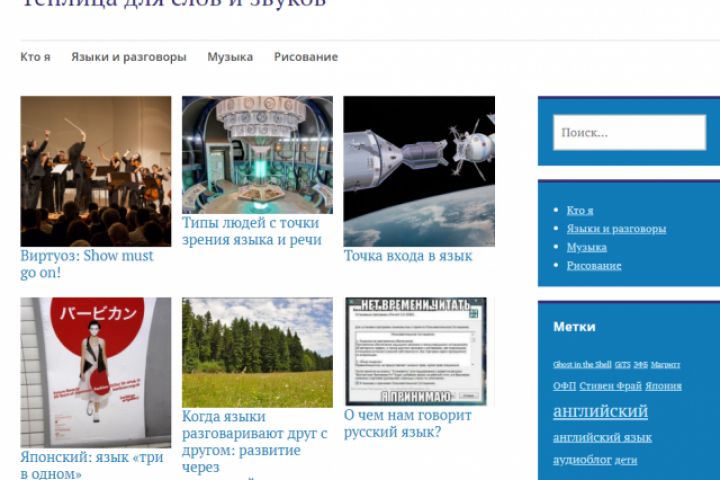This screenshot has height=480, width=720.
Task: Select the 'аудиоблог' tag
Action: pyautogui.click(x=582, y=460)
